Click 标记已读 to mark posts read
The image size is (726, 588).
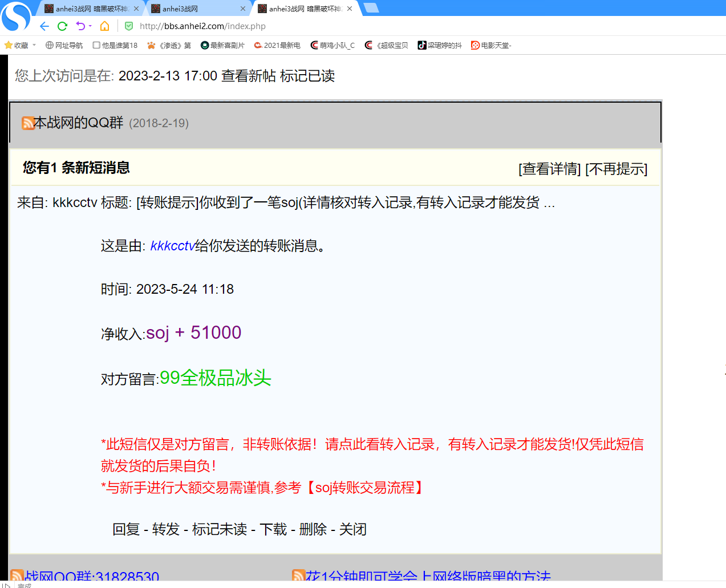pyautogui.click(x=307, y=76)
